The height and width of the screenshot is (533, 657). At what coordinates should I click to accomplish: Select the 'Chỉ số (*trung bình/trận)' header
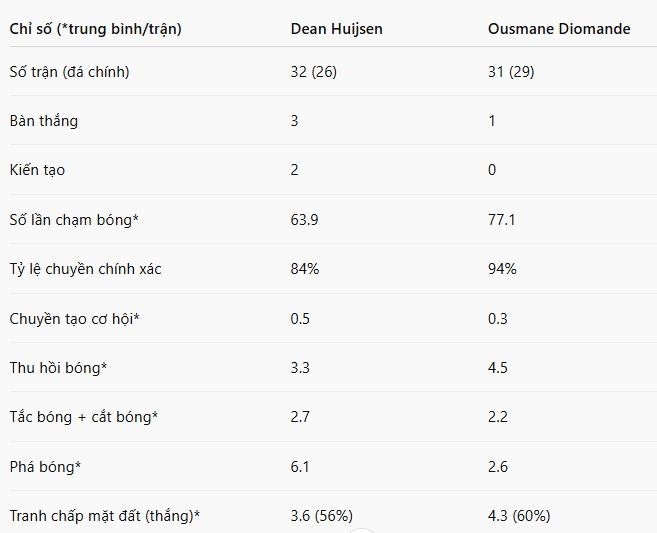coord(96,29)
